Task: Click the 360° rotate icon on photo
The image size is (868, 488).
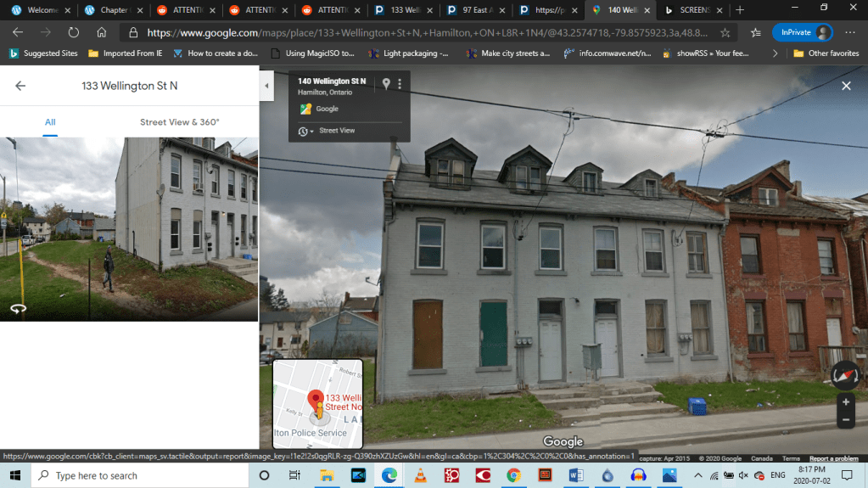Action: (x=18, y=309)
